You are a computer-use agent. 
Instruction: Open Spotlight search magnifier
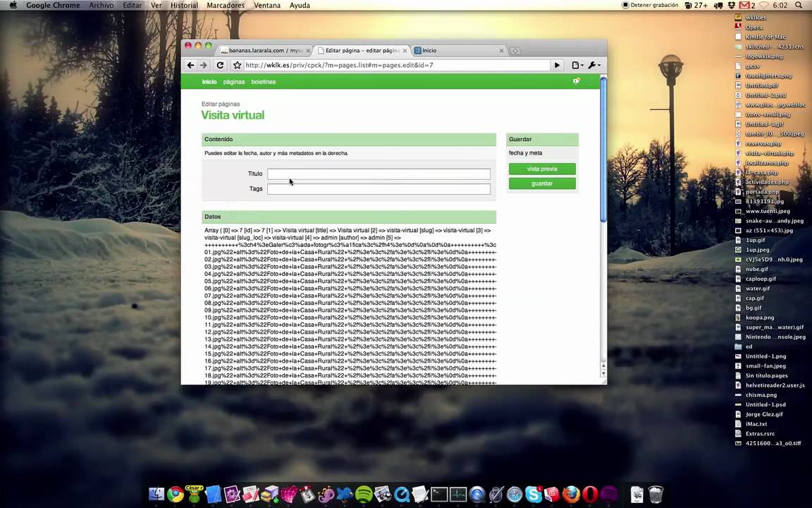pos(799,5)
